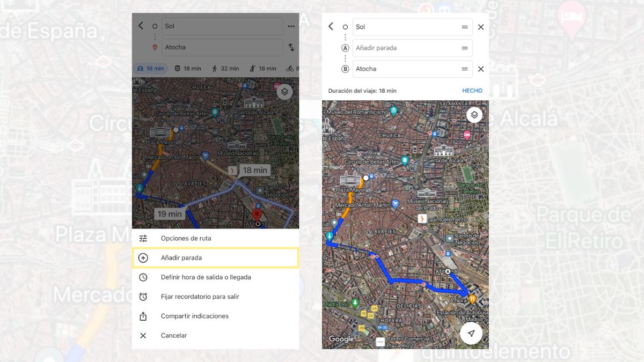Tap the compass location button on the right map

pos(471,333)
